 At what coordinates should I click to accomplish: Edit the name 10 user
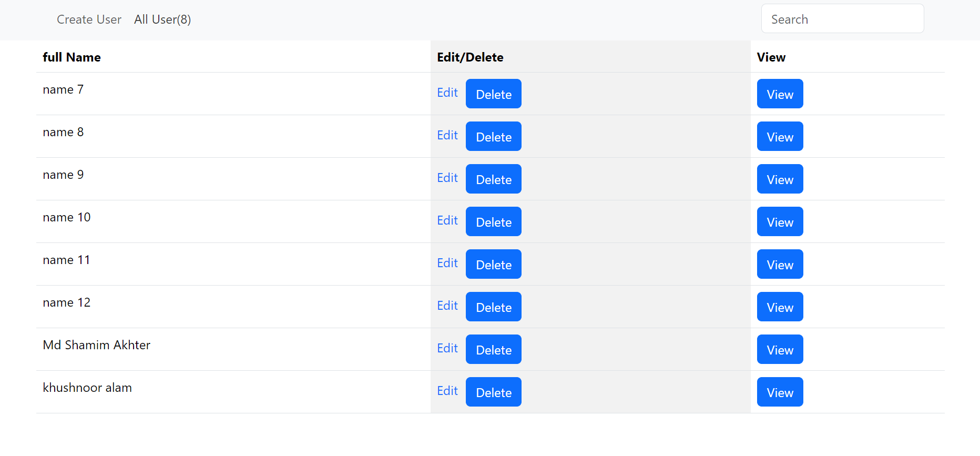447,220
